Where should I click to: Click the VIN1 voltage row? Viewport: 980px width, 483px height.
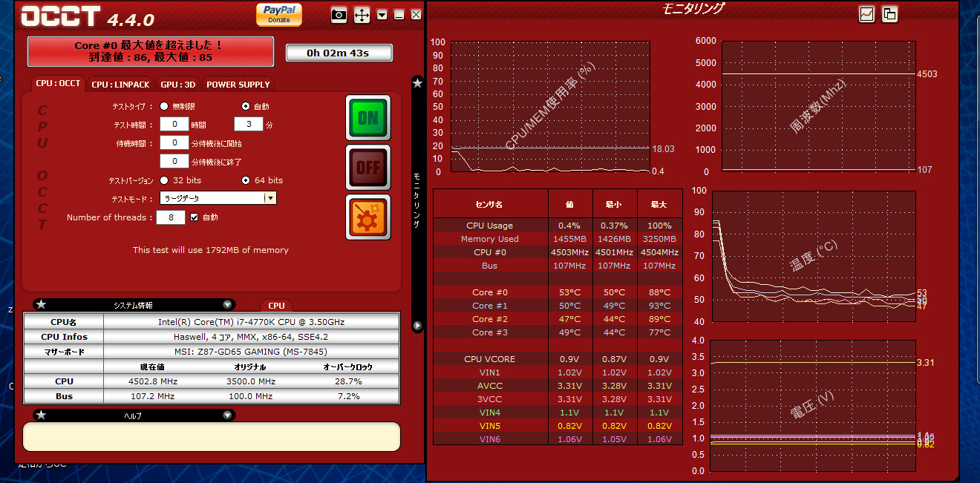tap(558, 372)
